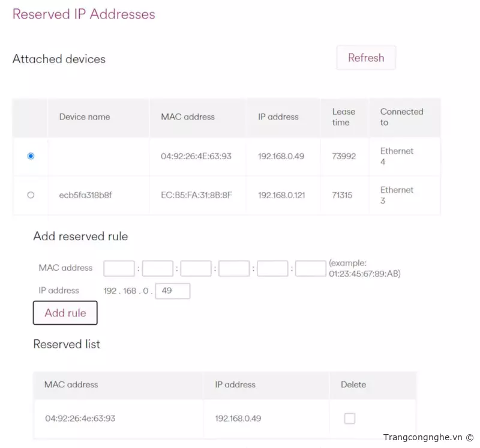Click the Lease time column header
The image size is (480, 448).
(344, 117)
